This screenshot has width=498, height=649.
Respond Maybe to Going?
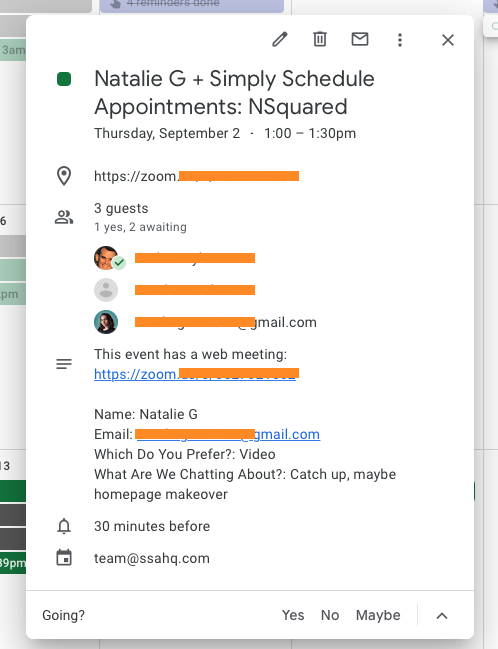click(378, 615)
